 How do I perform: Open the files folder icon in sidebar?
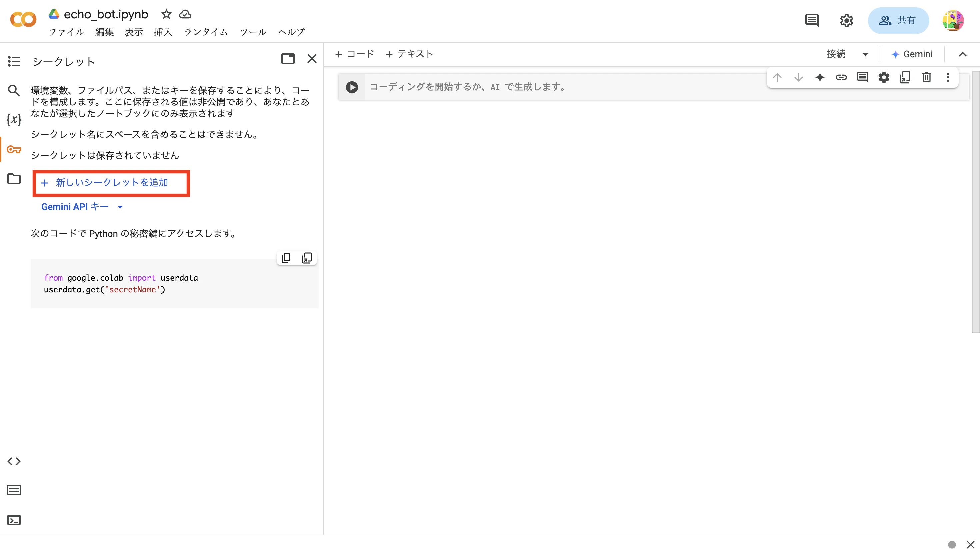click(14, 178)
